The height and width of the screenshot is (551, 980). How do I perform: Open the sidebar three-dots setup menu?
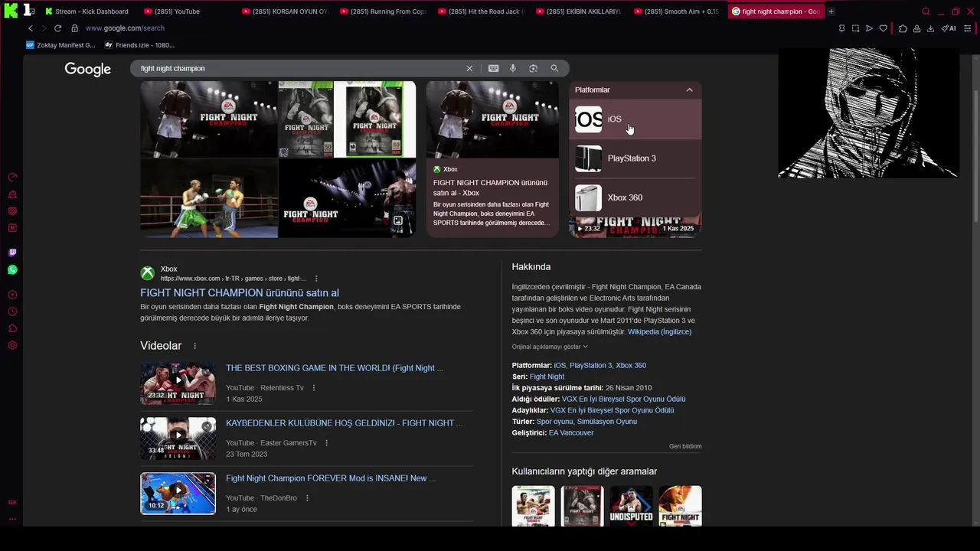click(12, 519)
